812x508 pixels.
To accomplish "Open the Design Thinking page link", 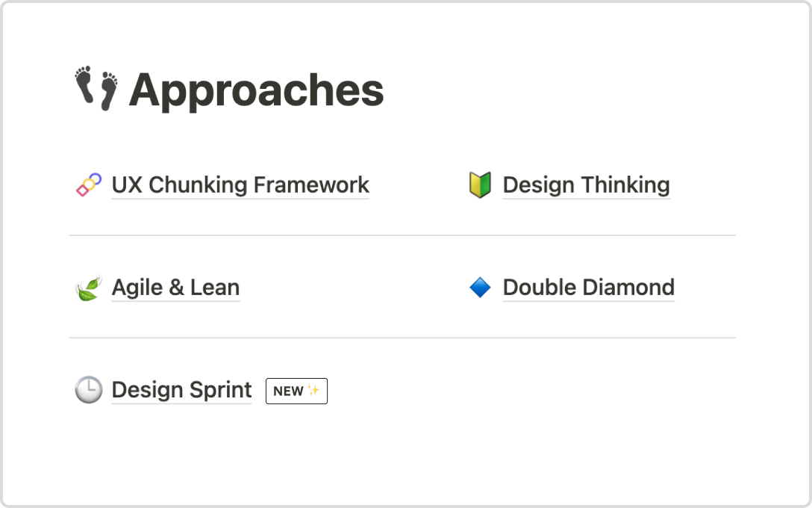I will pyautogui.click(x=586, y=185).
